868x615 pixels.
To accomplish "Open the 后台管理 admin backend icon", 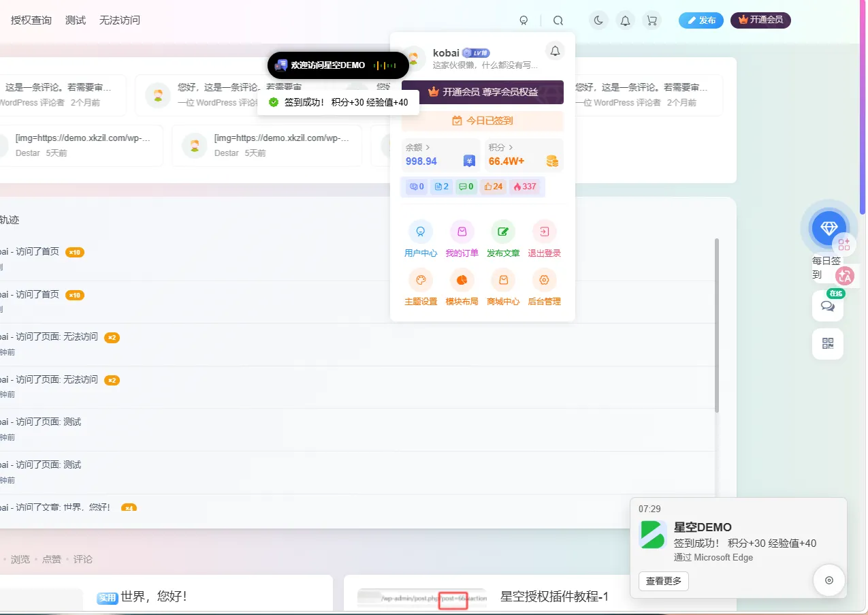I will (x=545, y=280).
